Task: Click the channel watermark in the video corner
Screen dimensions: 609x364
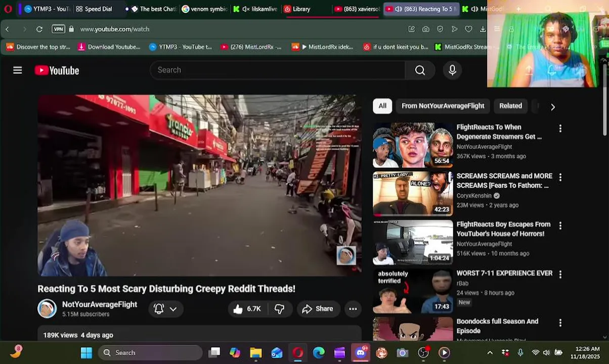Action: [x=346, y=255]
